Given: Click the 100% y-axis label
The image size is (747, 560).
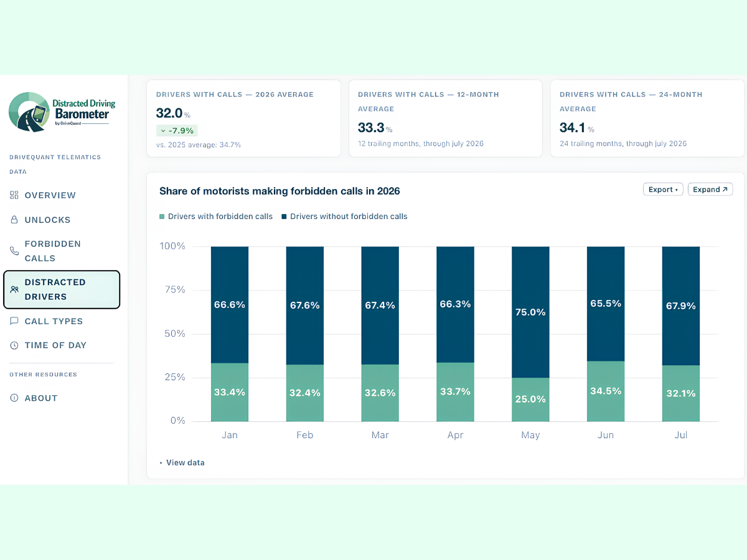Looking at the screenshot, I should click(x=172, y=246).
